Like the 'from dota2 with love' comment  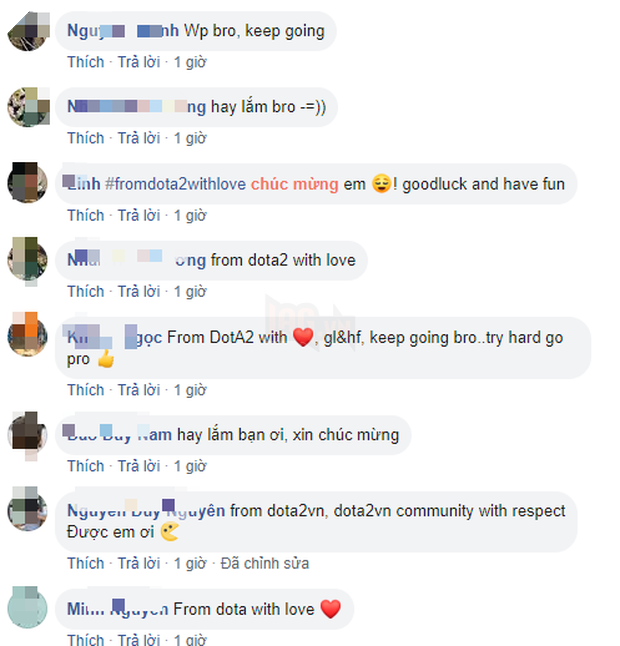click(x=86, y=291)
